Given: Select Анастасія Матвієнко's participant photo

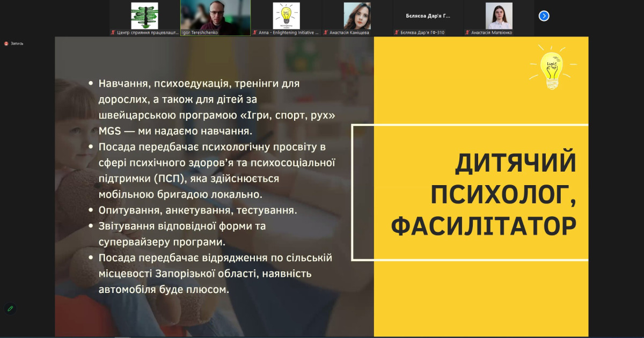Looking at the screenshot, I should tap(499, 14).
